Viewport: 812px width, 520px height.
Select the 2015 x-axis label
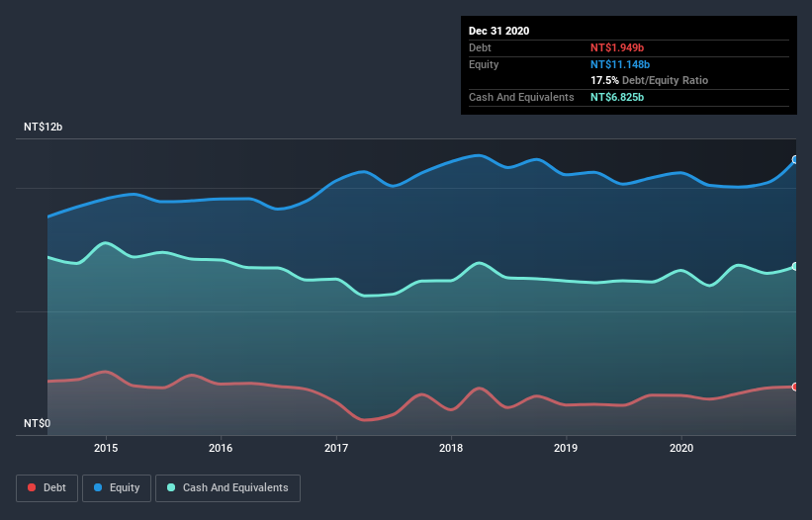[x=106, y=448]
